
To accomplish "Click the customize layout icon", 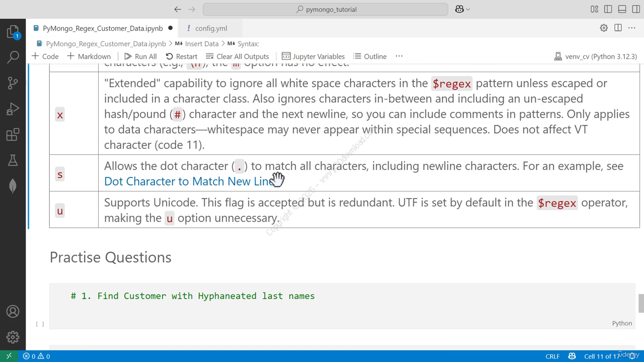I will click(x=594, y=9).
